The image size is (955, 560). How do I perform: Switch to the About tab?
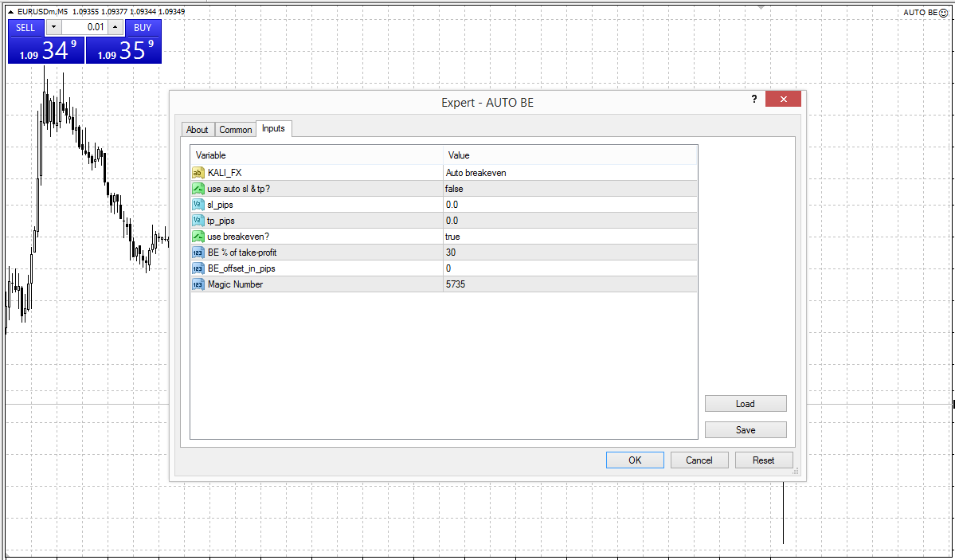tap(198, 129)
